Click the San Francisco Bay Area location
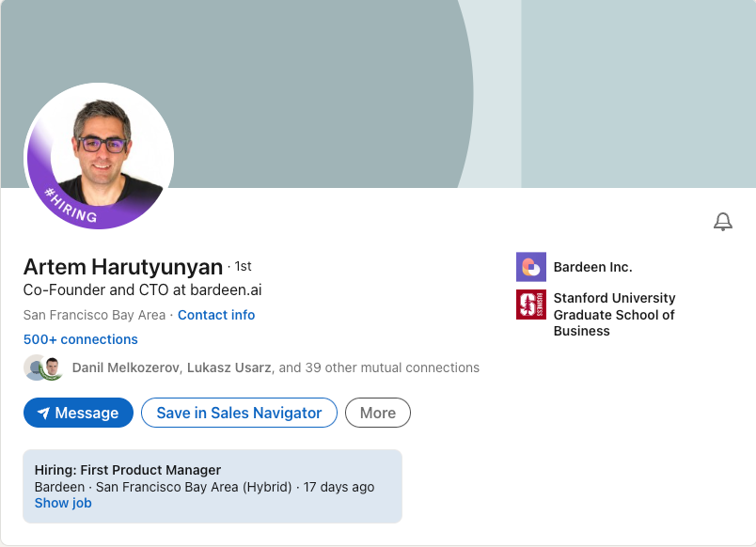 tap(94, 315)
